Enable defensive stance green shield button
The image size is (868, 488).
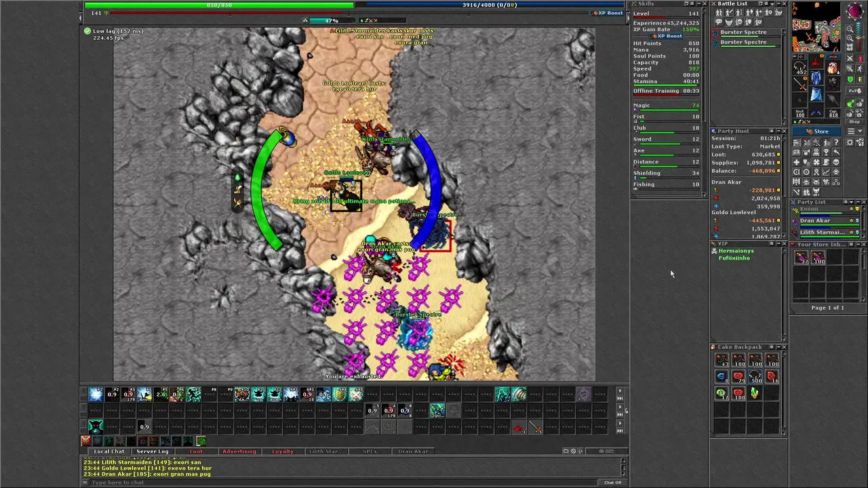850,79
